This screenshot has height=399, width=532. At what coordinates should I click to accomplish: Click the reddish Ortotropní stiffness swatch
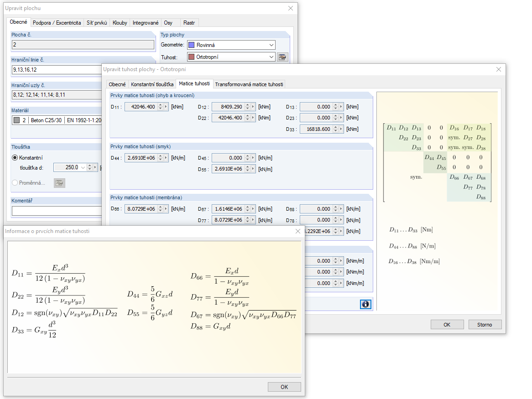click(x=191, y=57)
